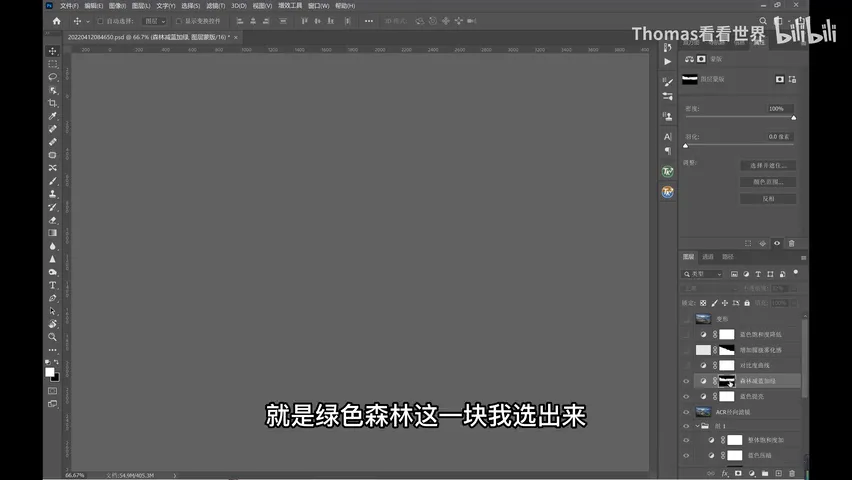Create new group folder icon
The image size is (852, 480).
pos(765,473)
